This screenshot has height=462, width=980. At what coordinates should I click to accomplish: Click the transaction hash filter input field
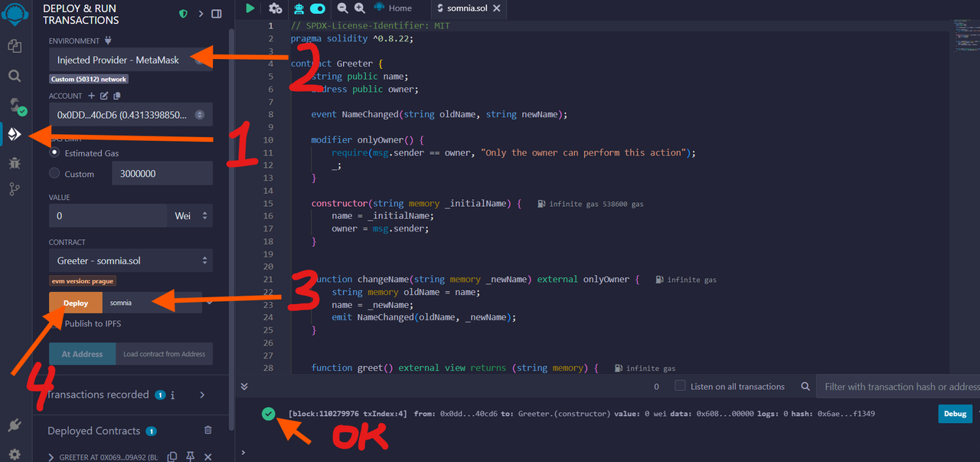[898, 387]
